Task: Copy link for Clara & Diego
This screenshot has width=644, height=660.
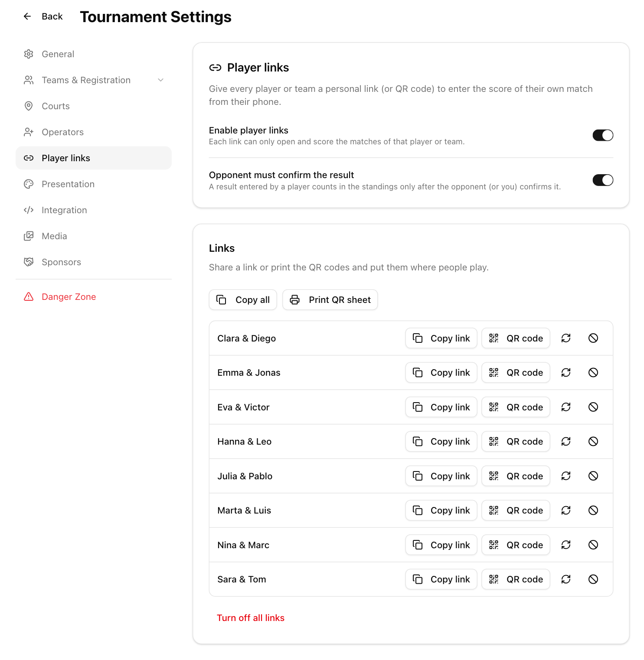Action: tap(441, 338)
